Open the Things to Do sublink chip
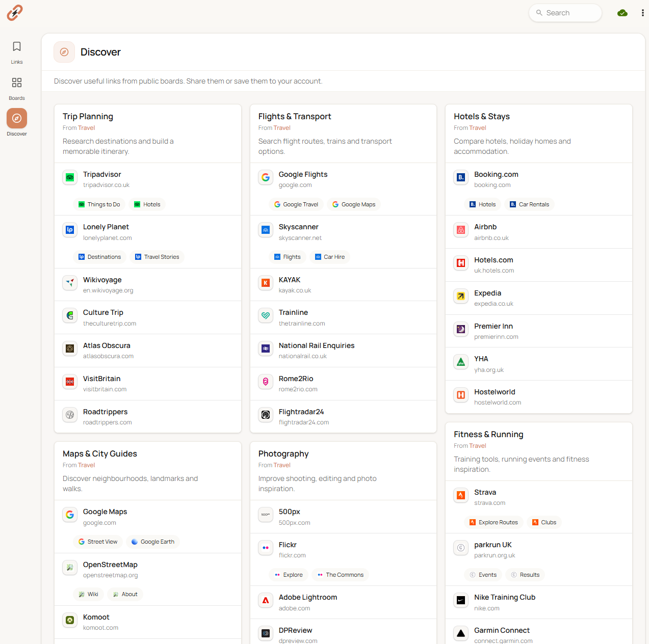Screen dimensions: 649x644 click(99, 204)
